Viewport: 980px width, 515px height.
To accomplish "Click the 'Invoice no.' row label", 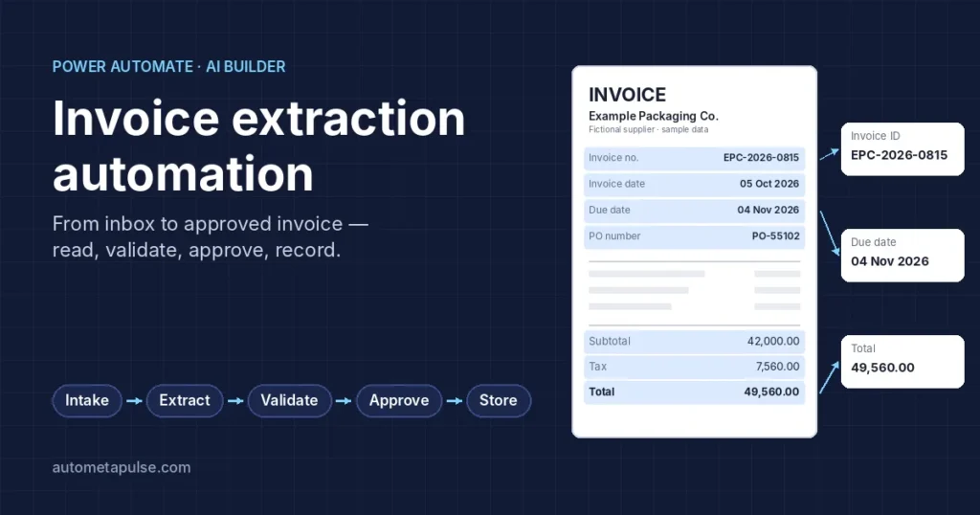I will tap(613, 158).
